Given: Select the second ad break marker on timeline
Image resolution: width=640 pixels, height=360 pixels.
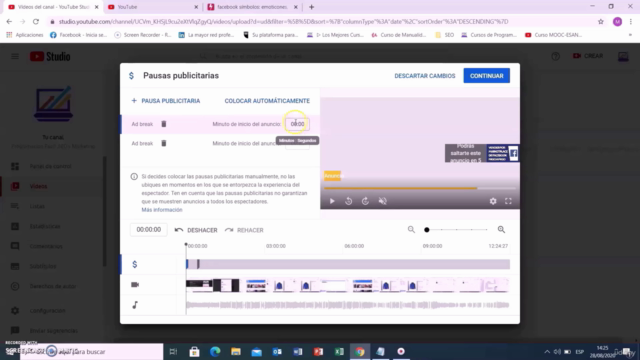Looking at the screenshot, I should coord(198,264).
